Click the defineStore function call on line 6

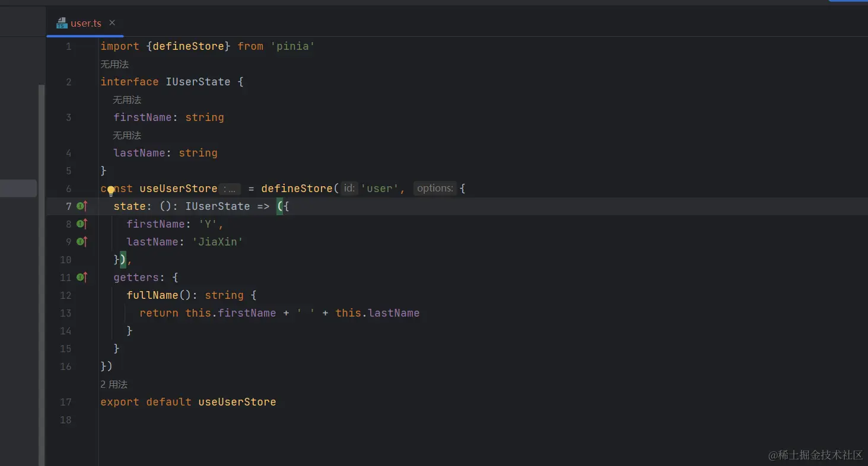(297, 189)
